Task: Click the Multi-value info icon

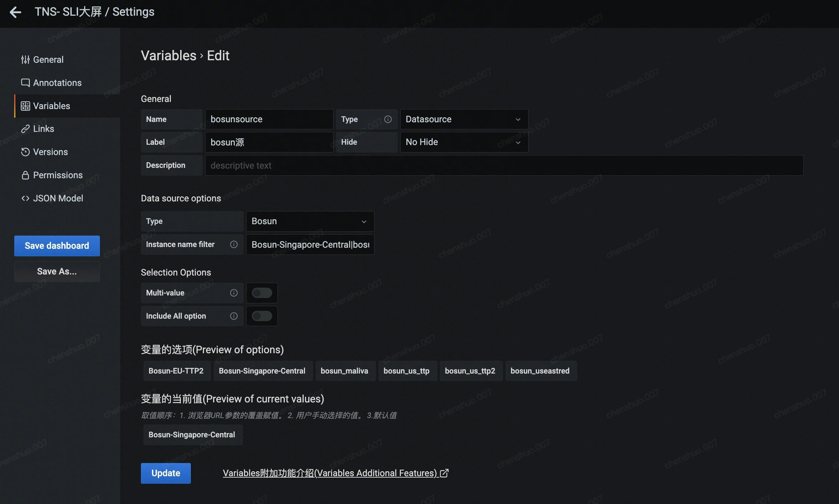Action: 234,293
